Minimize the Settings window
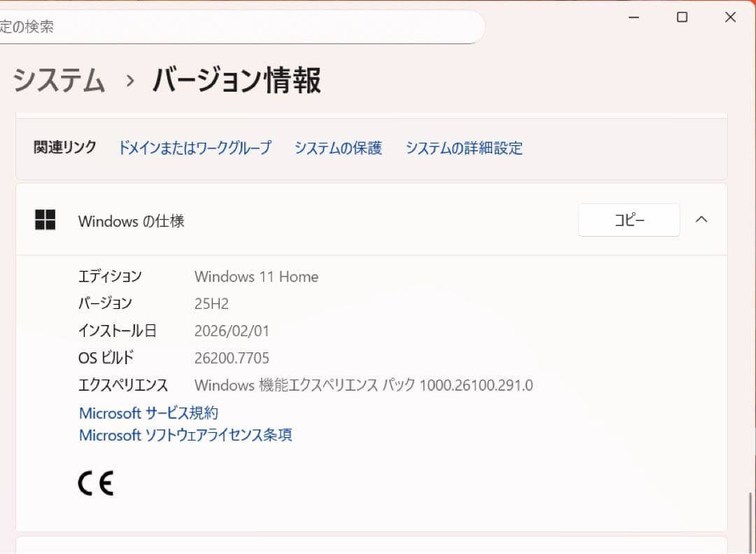The image size is (756, 554). (x=633, y=17)
